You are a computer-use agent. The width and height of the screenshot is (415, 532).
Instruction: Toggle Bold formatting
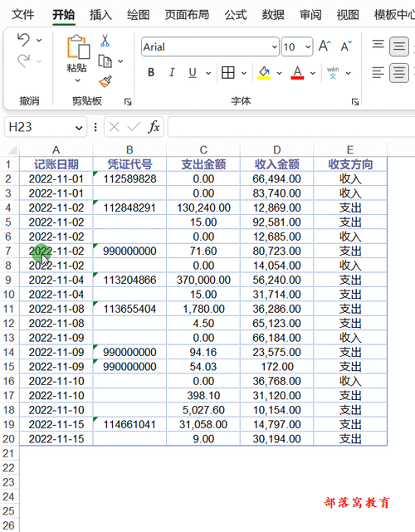[151, 72]
